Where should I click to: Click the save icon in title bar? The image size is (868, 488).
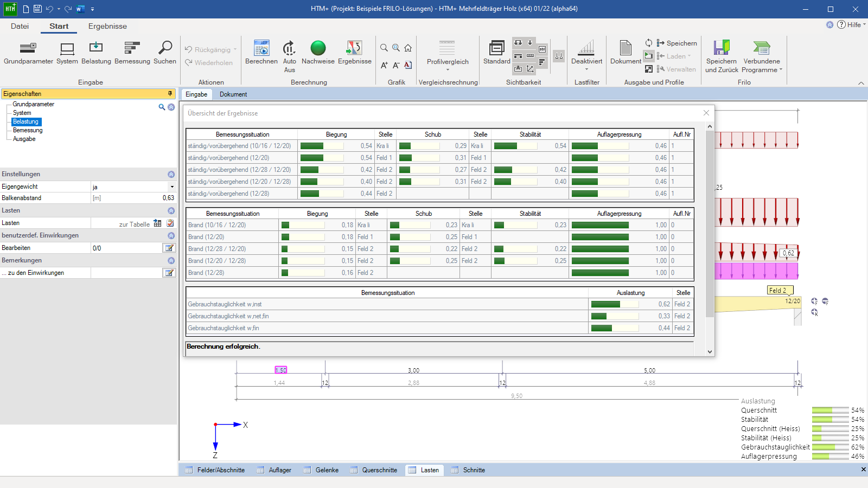click(37, 9)
